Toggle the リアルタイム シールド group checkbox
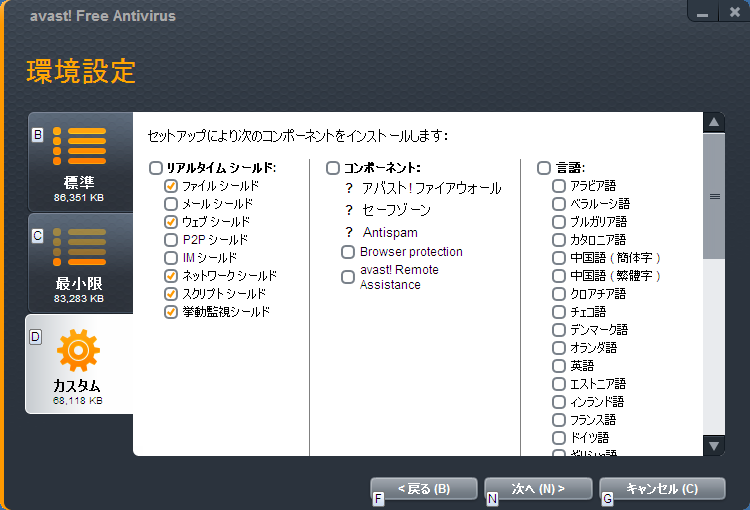The height and width of the screenshot is (510, 750). pos(156,168)
